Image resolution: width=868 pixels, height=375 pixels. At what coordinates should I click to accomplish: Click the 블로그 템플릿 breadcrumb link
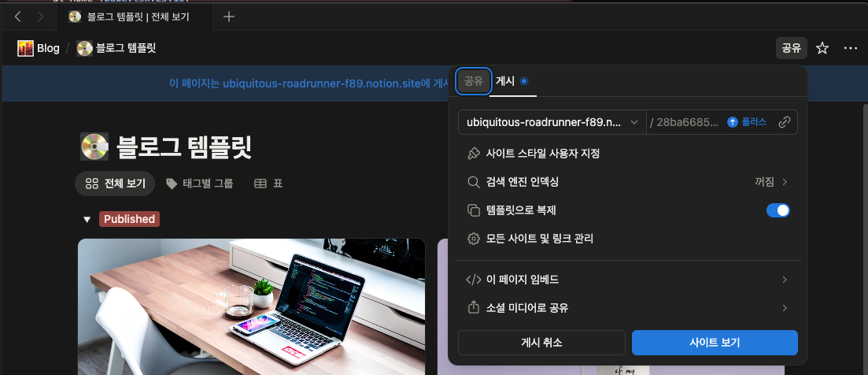[126, 48]
